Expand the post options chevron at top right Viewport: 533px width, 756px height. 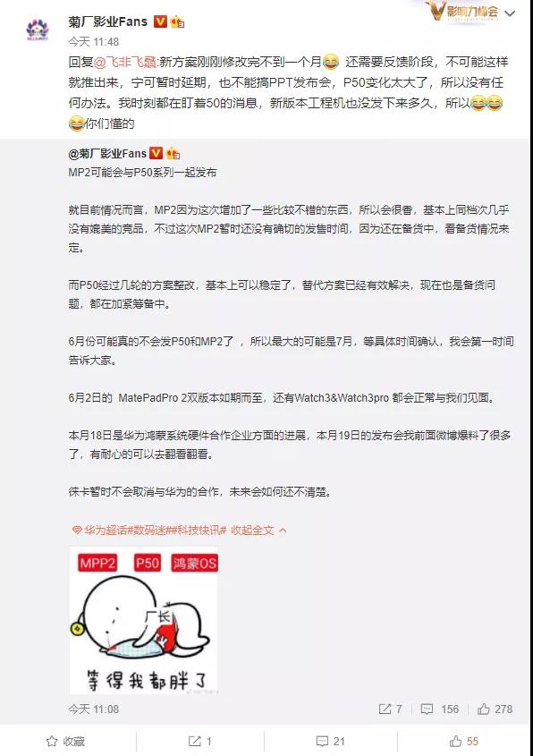(x=509, y=13)
